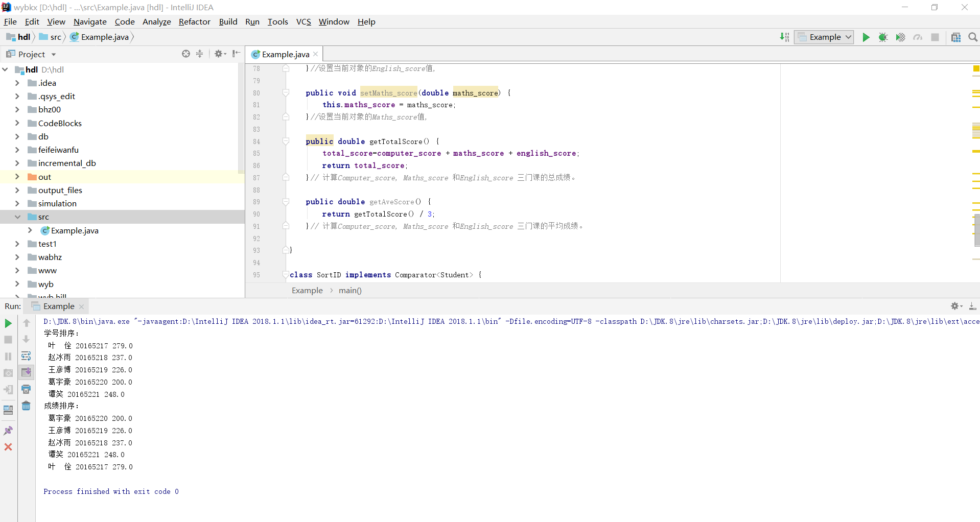This screenshot has height=522, width=980.
Task: Fold the setMaths_score method at line 80
Action: [x=286, y=93]
